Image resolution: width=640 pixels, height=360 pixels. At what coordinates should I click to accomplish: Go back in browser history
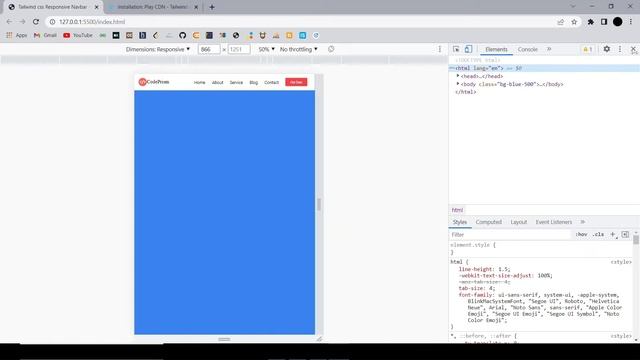(x=9, y=22)
